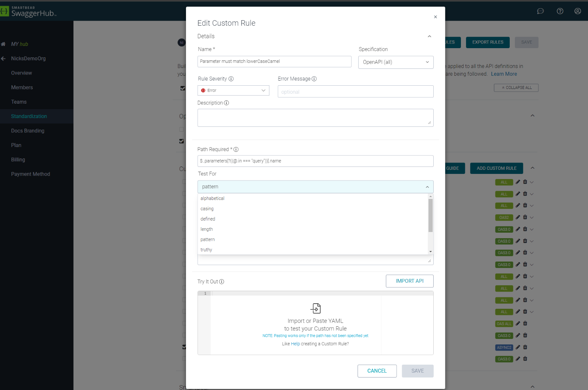
Task: Click into the Error Message optional field
Action: (355, 92)
